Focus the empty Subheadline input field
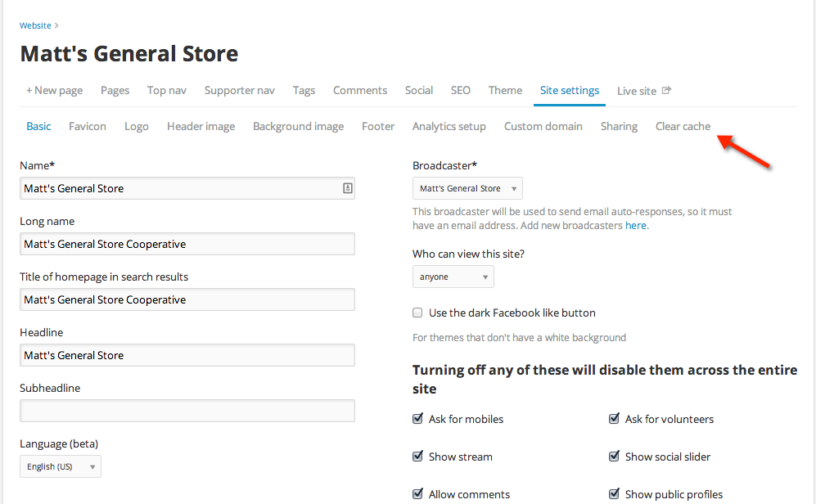 187,411
